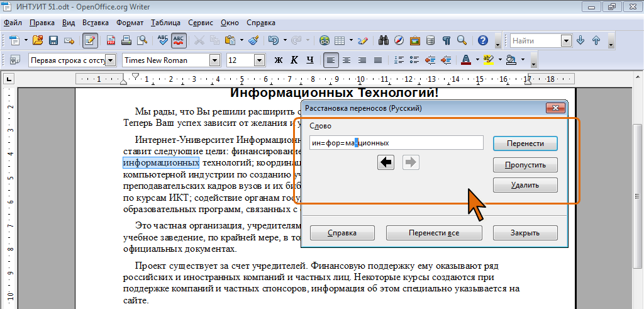644x309 pixels.
Task: Click the Перенести все button
Action: click(434, 233)
